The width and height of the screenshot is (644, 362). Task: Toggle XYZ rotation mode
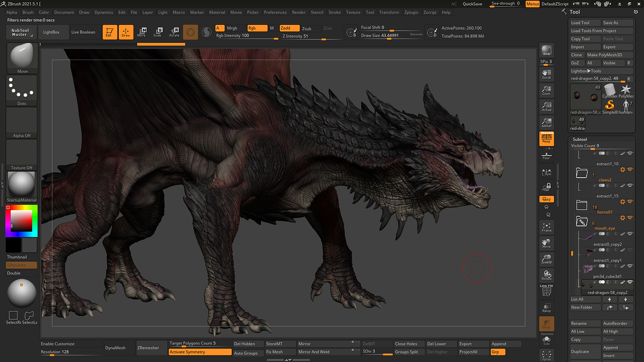click(x=546, y=199)
